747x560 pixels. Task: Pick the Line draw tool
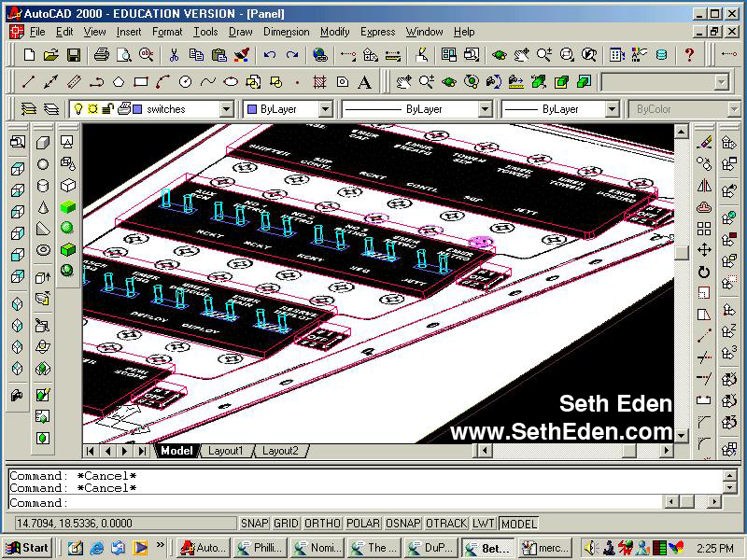(x=28, y=82)
